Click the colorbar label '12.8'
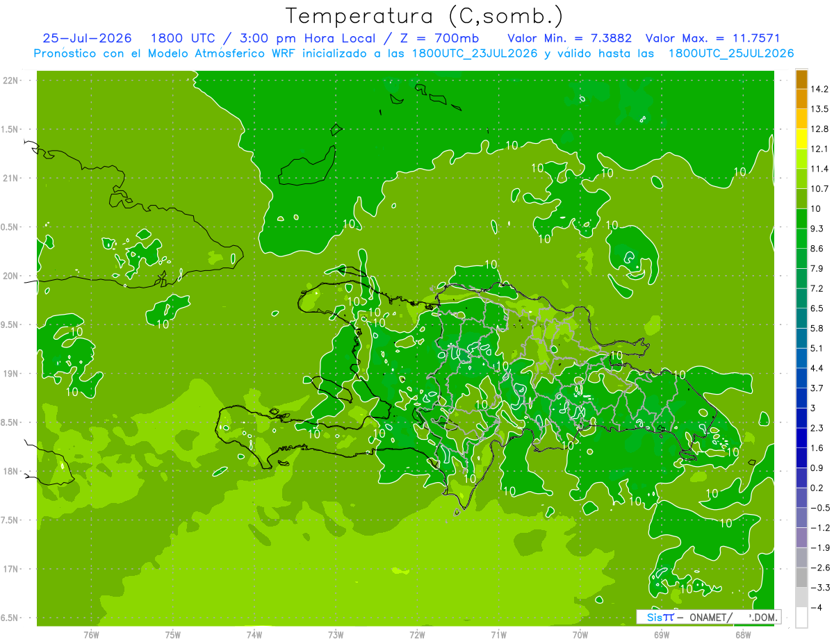This screenshot has width=834, height=644. 819,129
